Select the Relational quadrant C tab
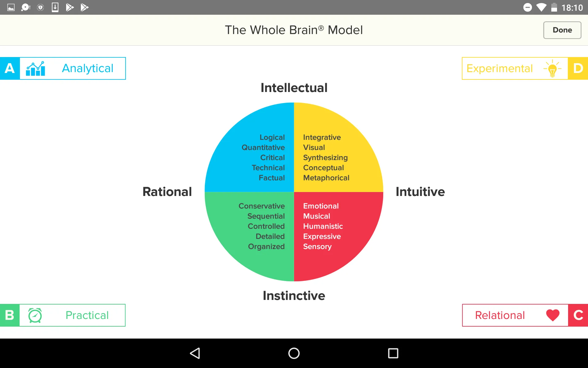This screenshot has height=368, width=588. [x=525, y=315]
